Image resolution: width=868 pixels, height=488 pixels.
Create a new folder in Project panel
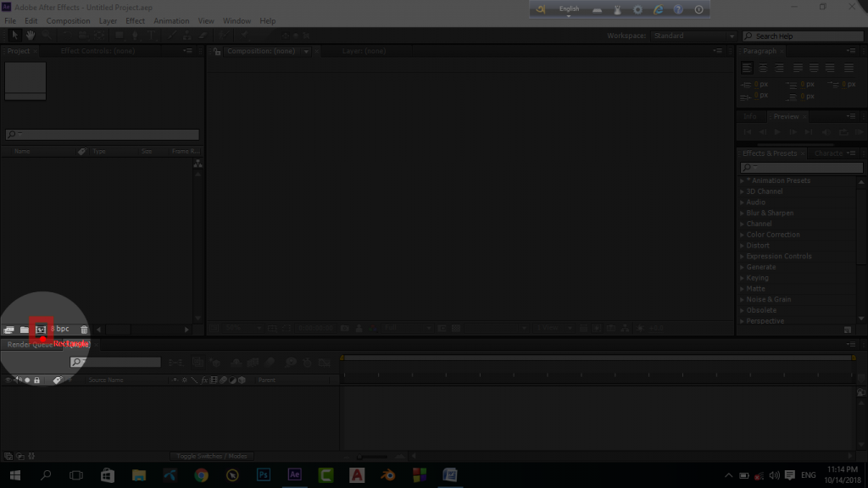(25, 330)
